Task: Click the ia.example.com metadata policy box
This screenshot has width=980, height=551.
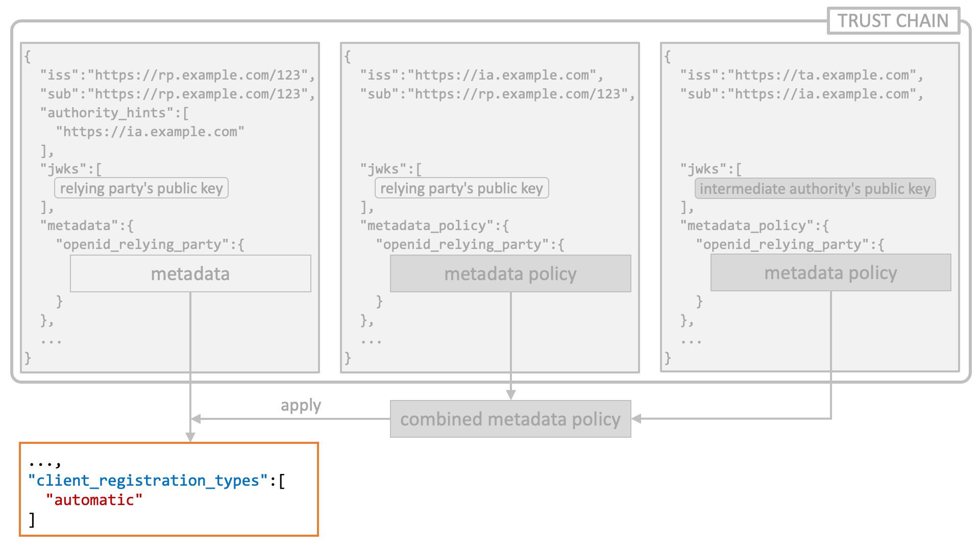Action: (510, 273)
